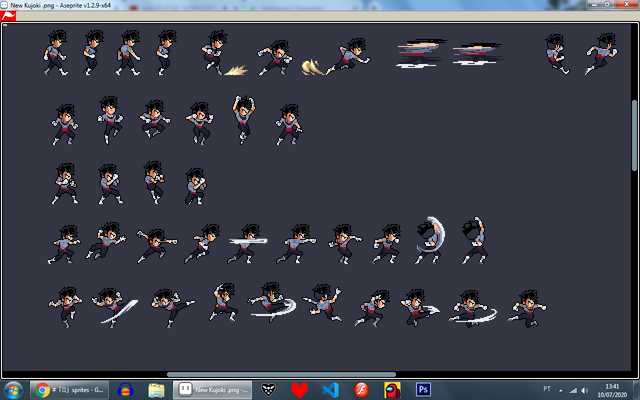640x400 pixels.
Task: Minimize the Aseprite window
Action: coord(595,4)
